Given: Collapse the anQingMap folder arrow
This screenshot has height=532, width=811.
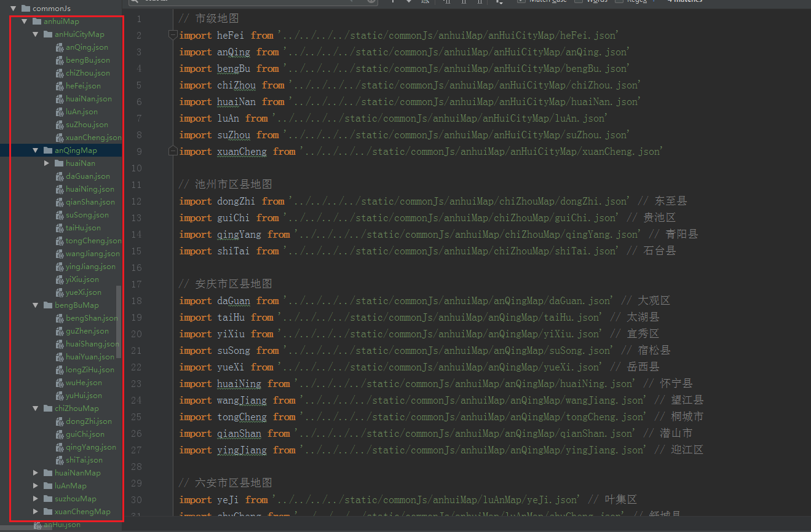Looking at the screenshot, I should (x=36, y=151).
